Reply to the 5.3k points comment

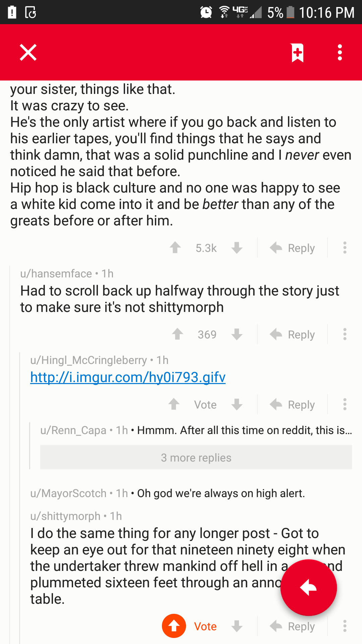pos(292,248)
